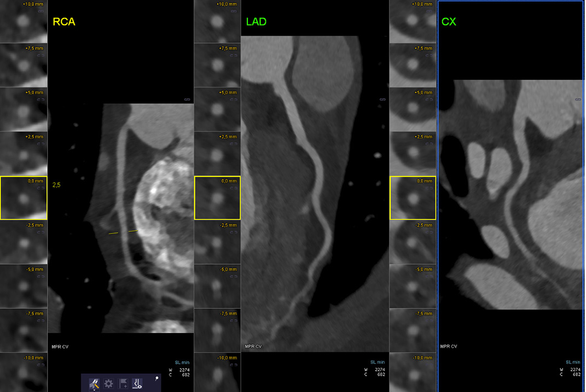The width and height of the screenshot is (586, 392).
Task: Open LAD +7,5 mm cross-section slice
Action: 217,65
